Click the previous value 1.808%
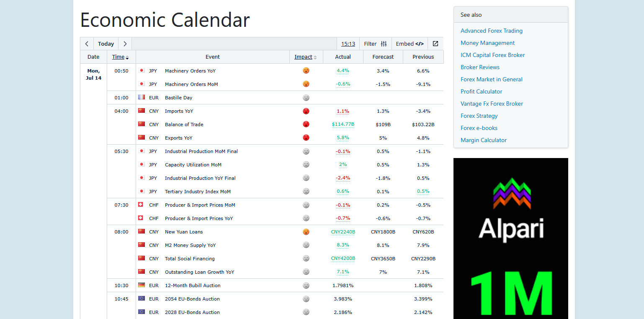644x319 pixels. (423, 285)
